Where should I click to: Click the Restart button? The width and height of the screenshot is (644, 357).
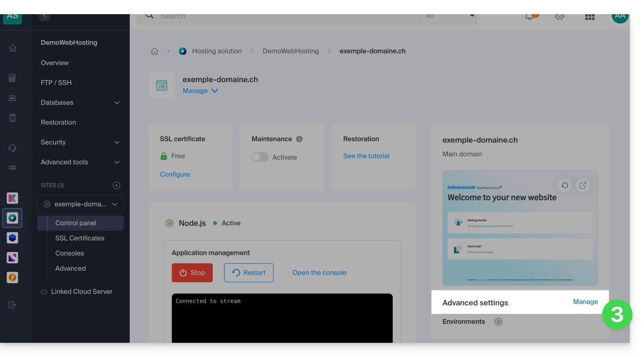248,273
